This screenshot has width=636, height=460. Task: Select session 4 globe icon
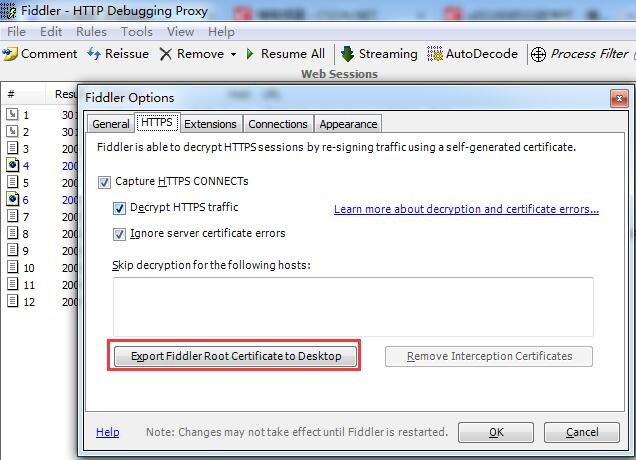pos(13,165)
